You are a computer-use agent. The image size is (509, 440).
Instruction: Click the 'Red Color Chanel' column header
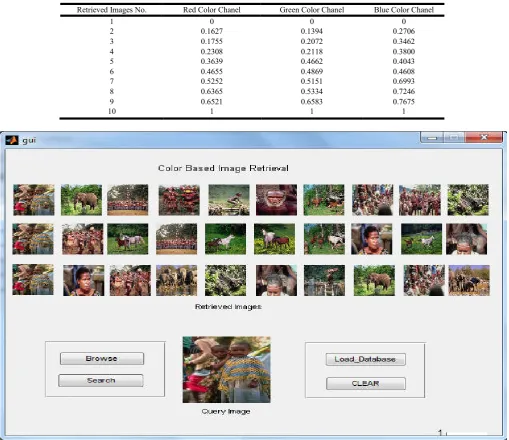coord(212,10)
